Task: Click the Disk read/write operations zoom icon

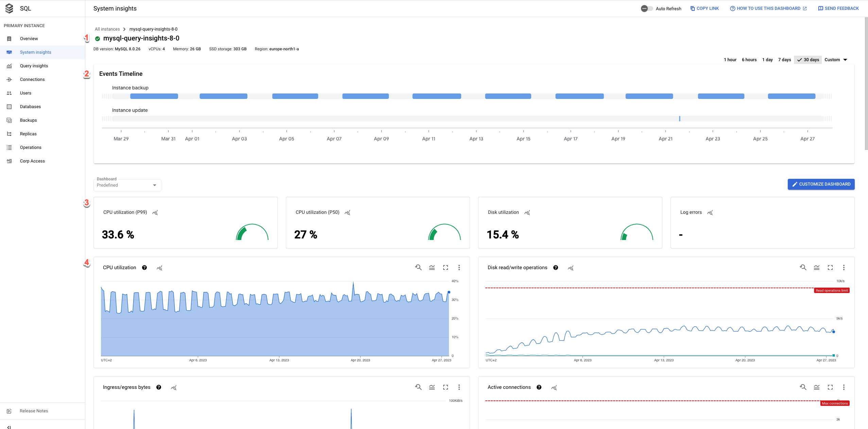Action: [803, 268]
